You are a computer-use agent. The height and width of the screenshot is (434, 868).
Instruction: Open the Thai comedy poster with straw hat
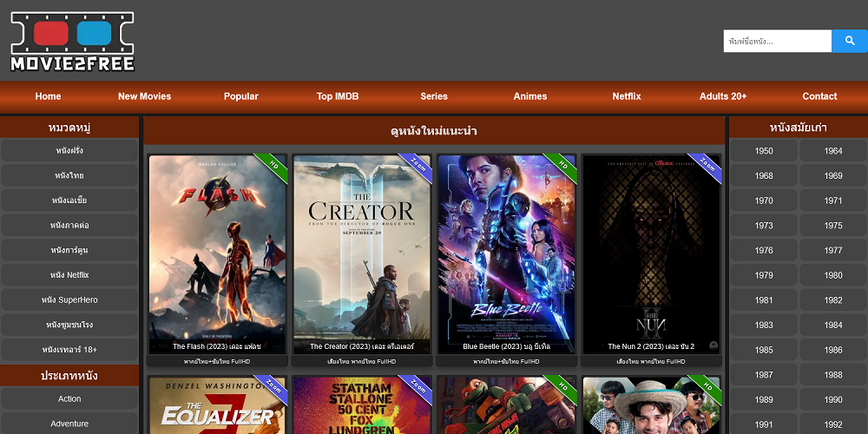click(x=651, y=405)
